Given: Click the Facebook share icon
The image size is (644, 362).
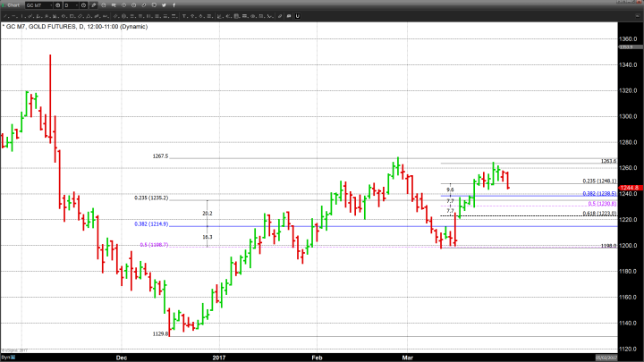Looking at the screenshot, I should coord(174,5).
